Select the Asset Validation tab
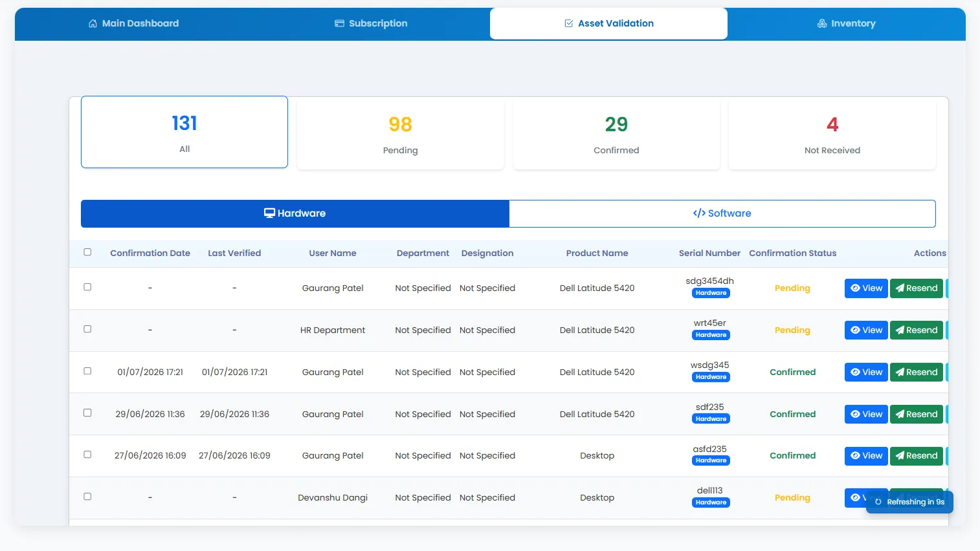Viewport: 980px width, 551px height. pos(608,23)
